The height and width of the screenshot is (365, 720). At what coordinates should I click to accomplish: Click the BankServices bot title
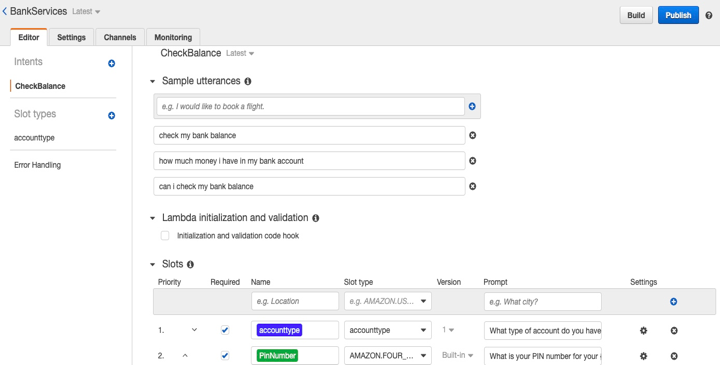[x=39, y=11]
